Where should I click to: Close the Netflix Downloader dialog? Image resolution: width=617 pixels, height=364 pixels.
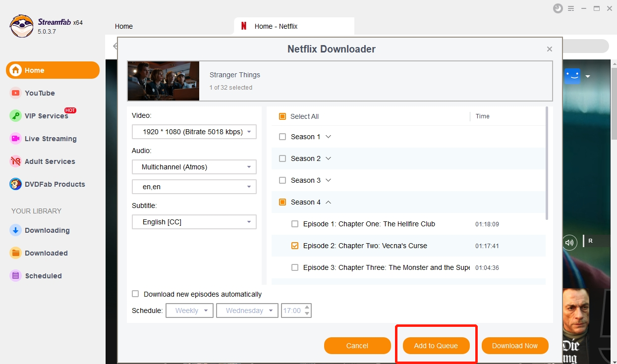549,49
